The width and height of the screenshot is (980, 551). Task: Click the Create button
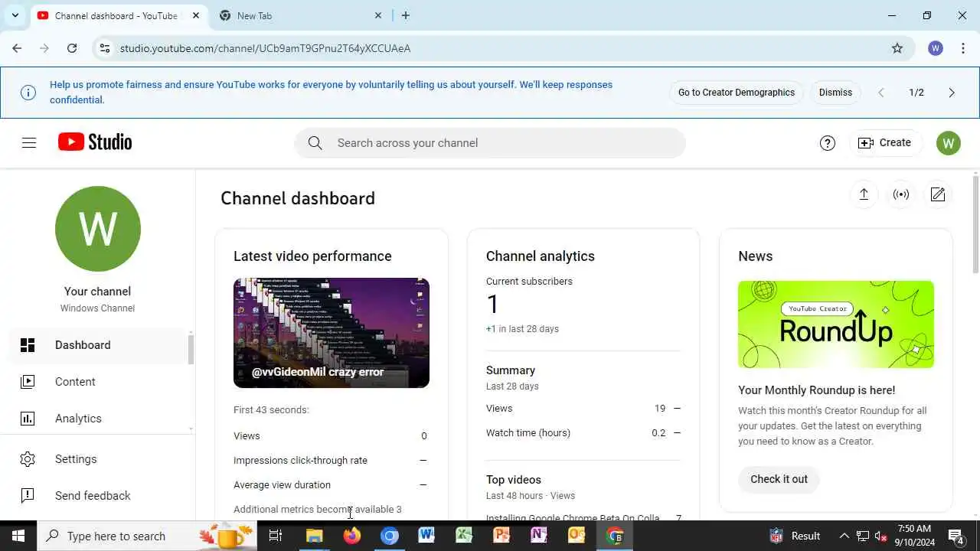[885, 143]
